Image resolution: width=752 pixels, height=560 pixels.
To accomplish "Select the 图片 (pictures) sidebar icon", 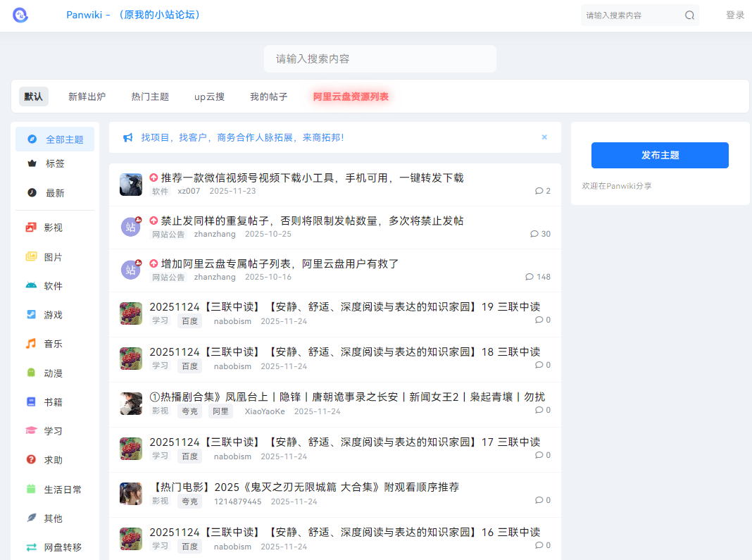I will tap(30, 257).
